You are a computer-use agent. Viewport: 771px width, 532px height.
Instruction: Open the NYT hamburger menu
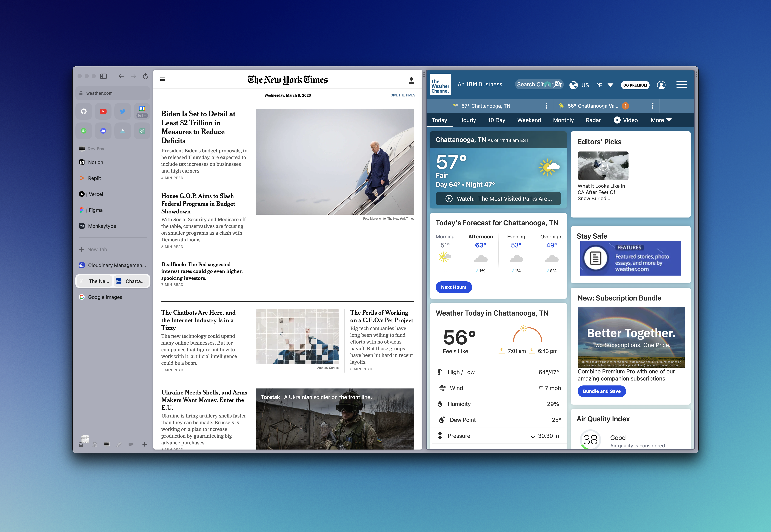[163, 79]
